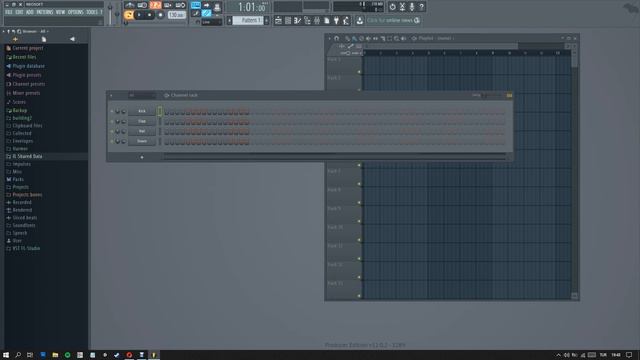Image resolution: width=640 pixels, height=360 pixels.
Task: Toggle the first step of Kick row
Action: click(167, 111)
